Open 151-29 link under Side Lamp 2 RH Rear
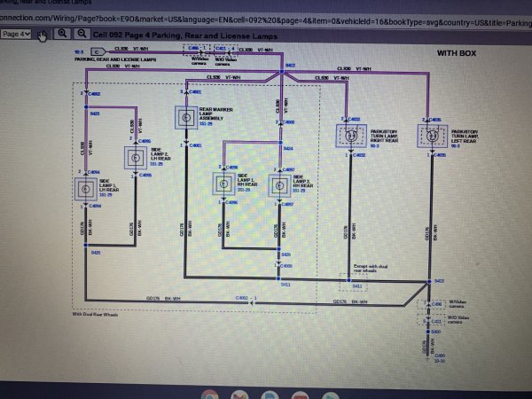 pos(300,191)
